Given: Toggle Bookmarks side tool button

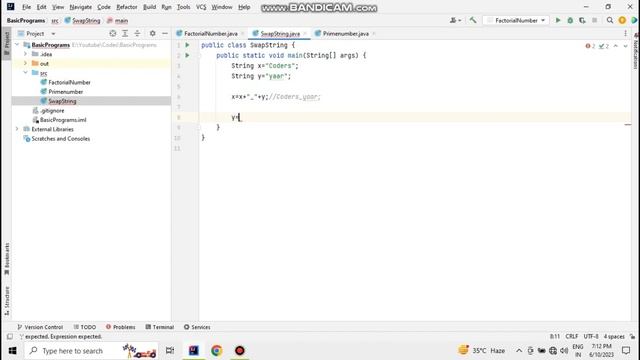Looking at the screenshot, I should tap(7, 259).
